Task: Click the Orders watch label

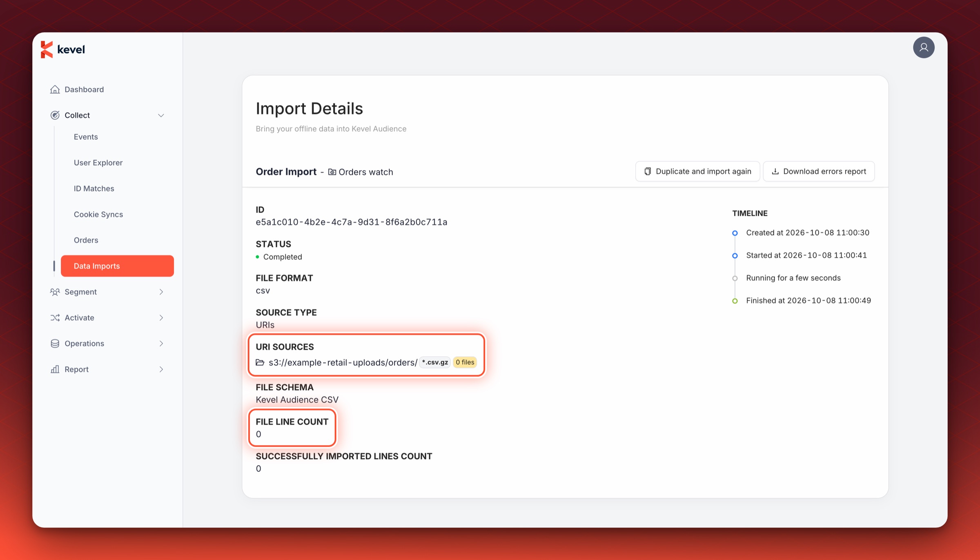Action: [365, 172]
